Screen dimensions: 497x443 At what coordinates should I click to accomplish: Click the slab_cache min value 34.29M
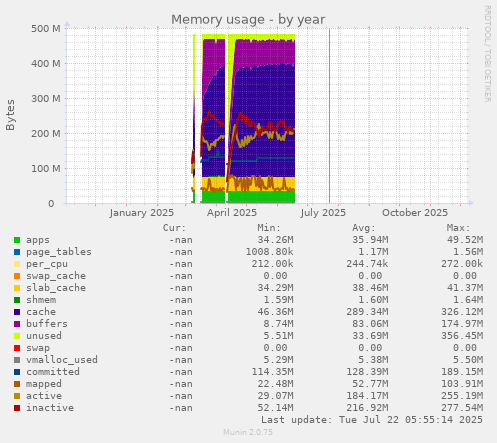(275, 288)
